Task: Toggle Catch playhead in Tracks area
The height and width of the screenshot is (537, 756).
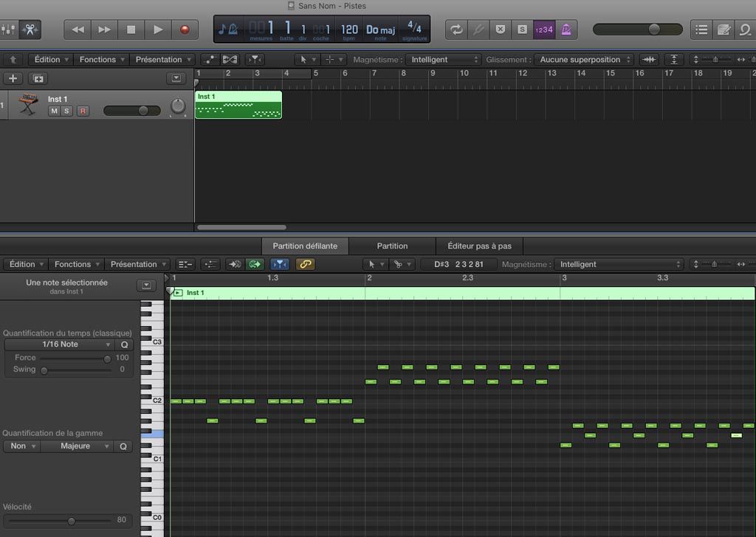Action: click(x=255, y=59)
